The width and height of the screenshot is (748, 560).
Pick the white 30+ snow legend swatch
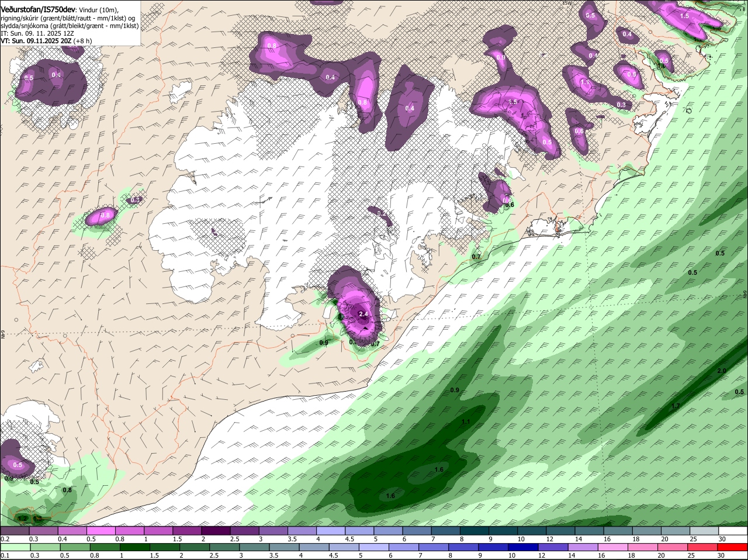(x=732, y=531)
